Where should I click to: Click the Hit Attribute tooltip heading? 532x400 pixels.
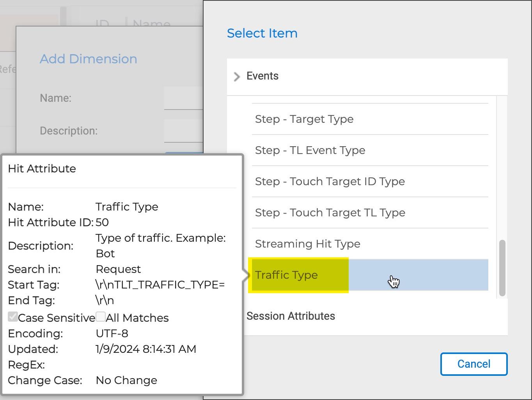[x=42, y=168]
